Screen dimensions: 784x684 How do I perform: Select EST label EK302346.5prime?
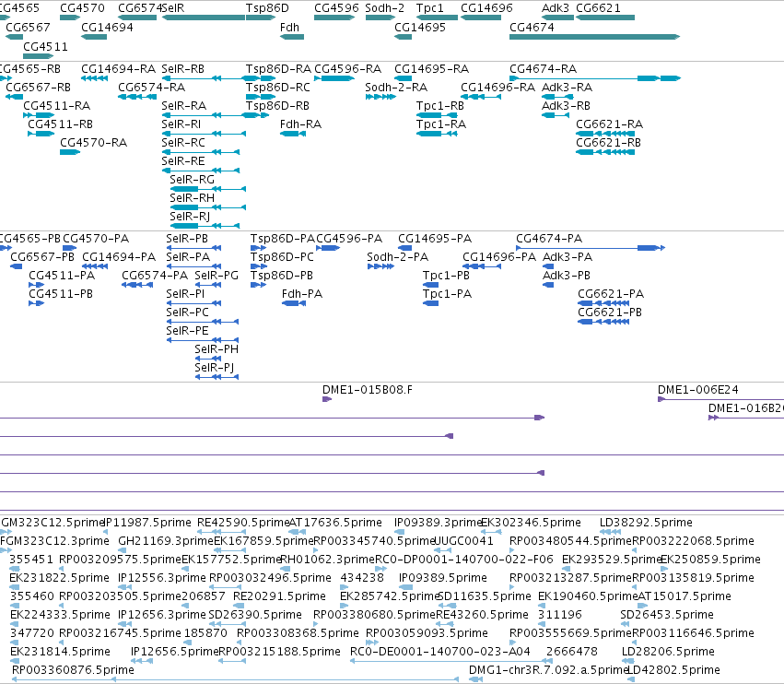(531, 523)
